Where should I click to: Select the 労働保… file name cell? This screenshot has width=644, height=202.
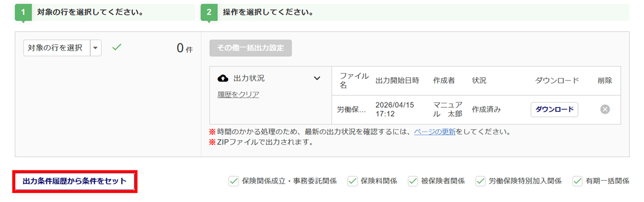[351, 109]
